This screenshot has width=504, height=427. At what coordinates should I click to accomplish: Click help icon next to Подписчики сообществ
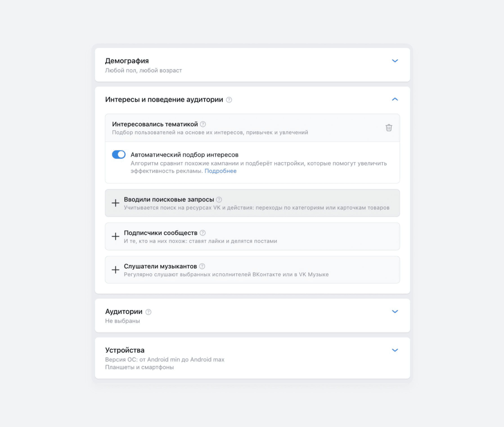pos(202,233)
